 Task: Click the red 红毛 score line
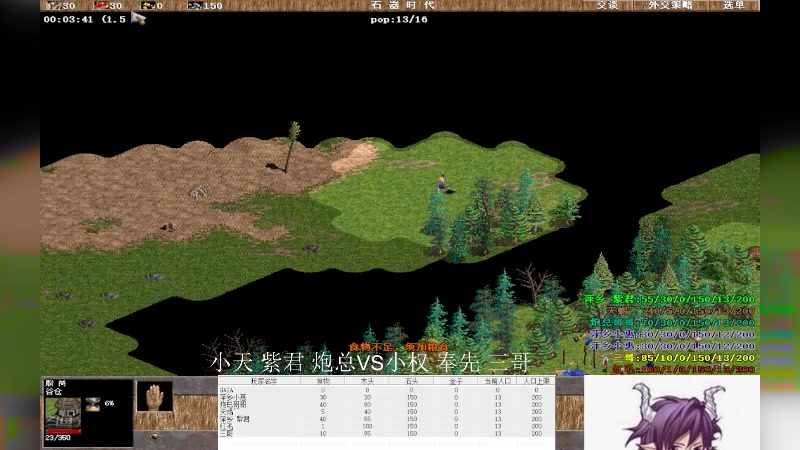pyautogui.click(x=684, y=369)
